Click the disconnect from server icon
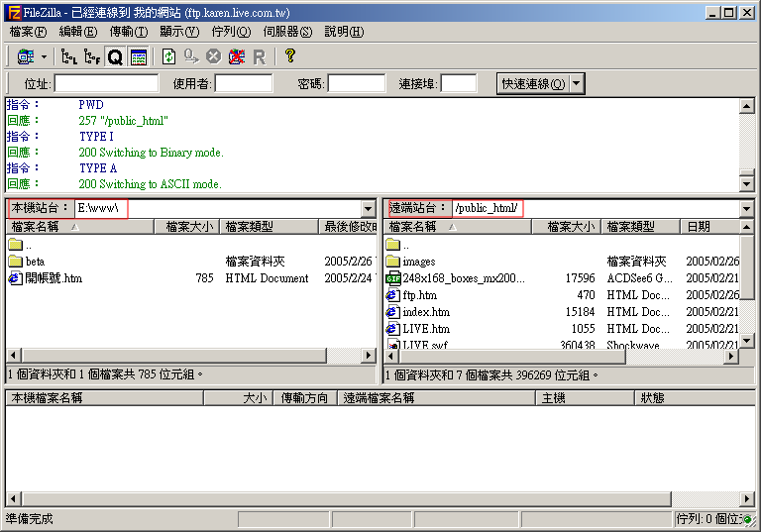The image size is (761, 532). (237, 56)
